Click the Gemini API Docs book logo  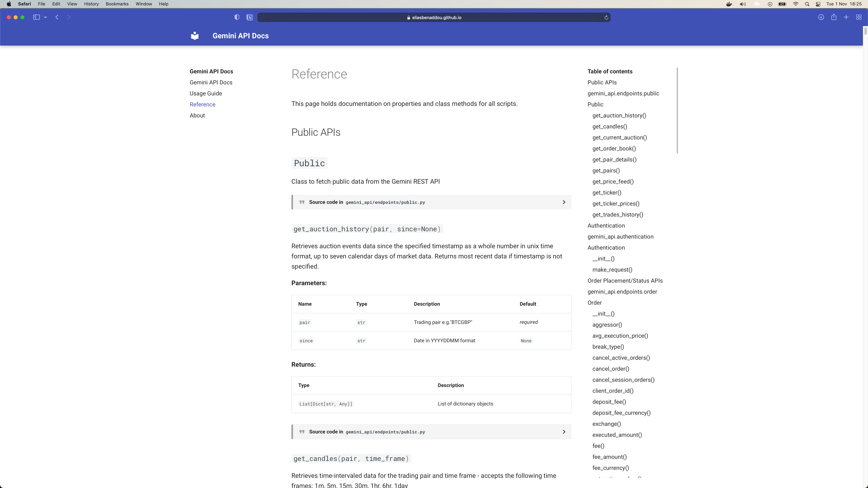(195, 36)
